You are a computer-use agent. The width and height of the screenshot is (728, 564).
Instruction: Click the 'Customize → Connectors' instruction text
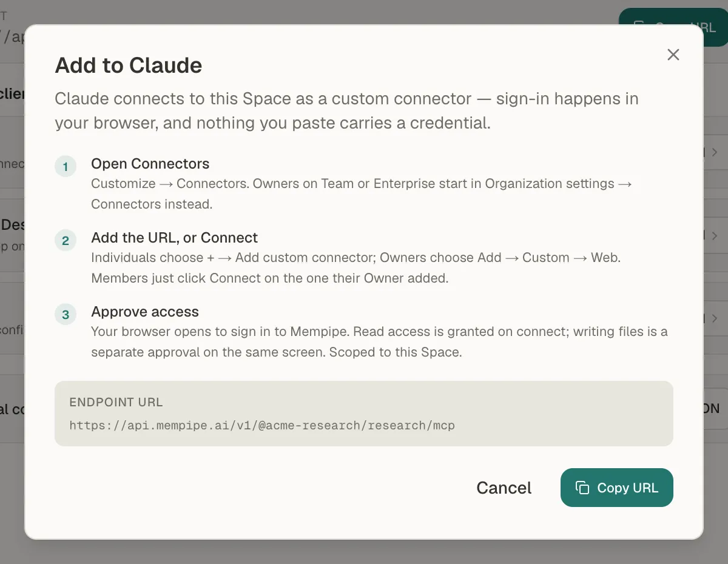pos(362,193)
